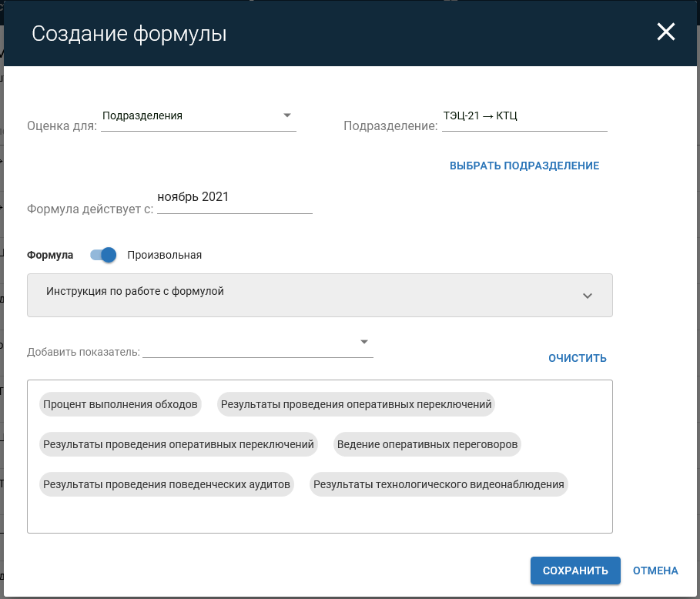This screenshot has width=700, height=599.
Task: Click the ВЫБРАТЬ ПОДРАЗДЕЛЕНИЕ link
Action: 524,166
